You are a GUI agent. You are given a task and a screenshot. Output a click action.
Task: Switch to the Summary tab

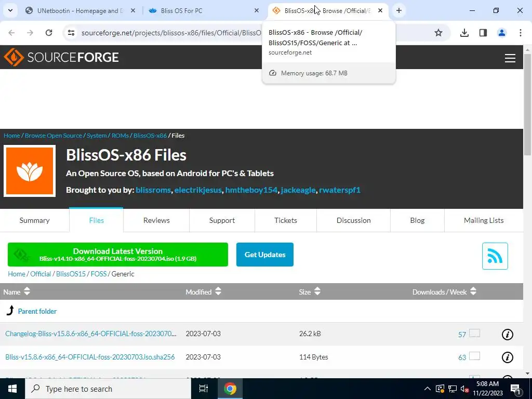click(35, 220)
